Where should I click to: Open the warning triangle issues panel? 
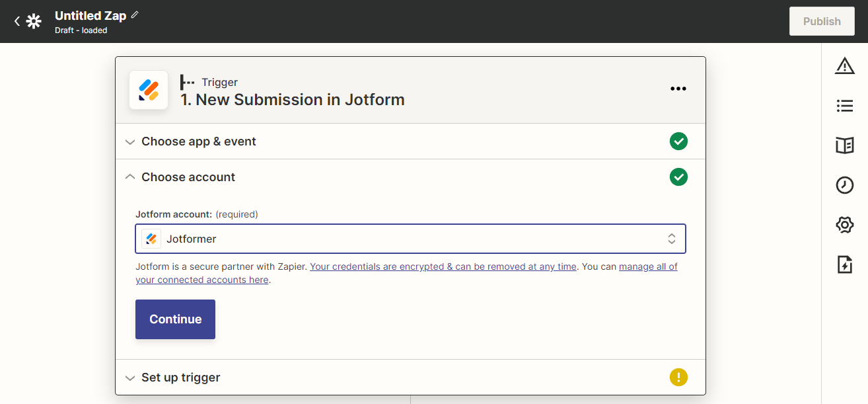click(844, 65)
